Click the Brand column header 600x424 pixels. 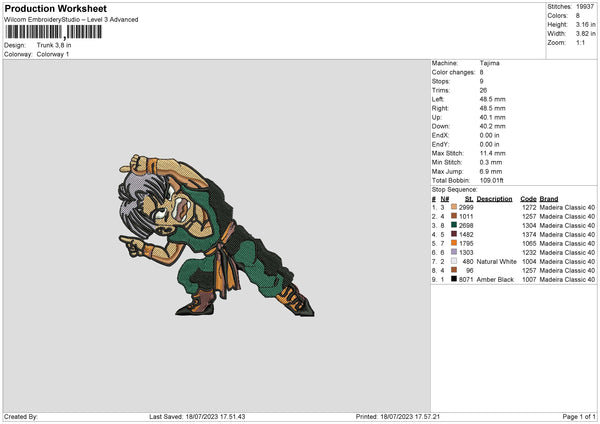[x=549, y=198]
